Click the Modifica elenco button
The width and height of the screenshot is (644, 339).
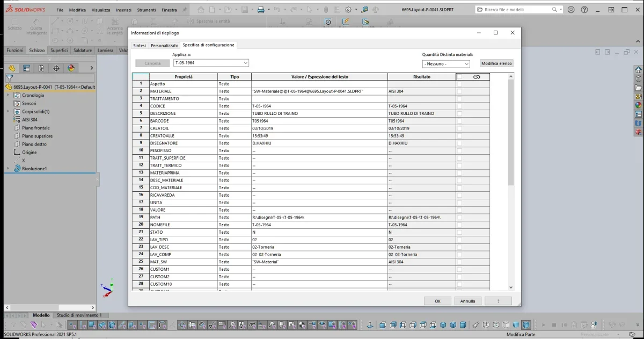(x=496, y=63)
